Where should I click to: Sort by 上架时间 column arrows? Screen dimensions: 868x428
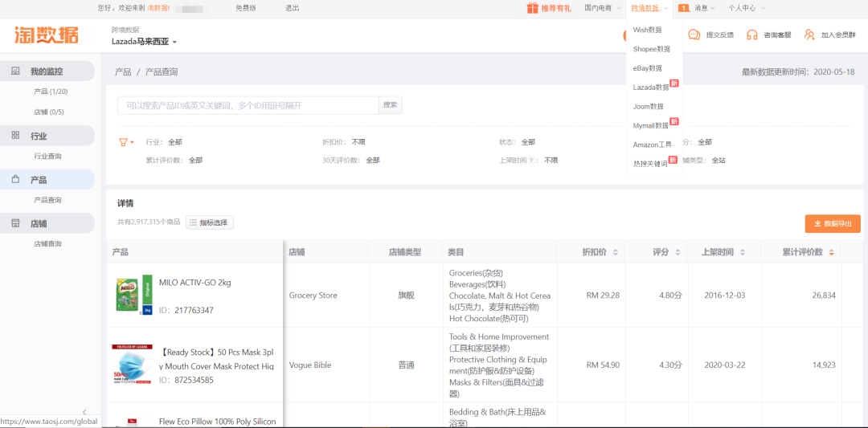pos(743,252)
